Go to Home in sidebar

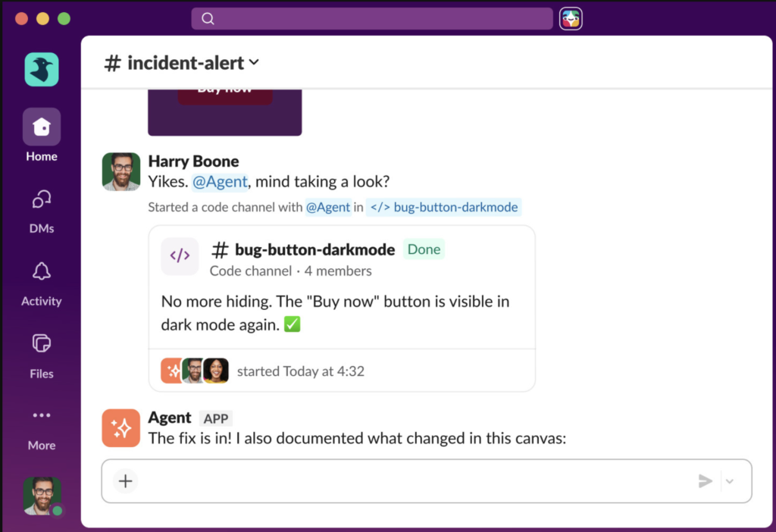point(42,135)
